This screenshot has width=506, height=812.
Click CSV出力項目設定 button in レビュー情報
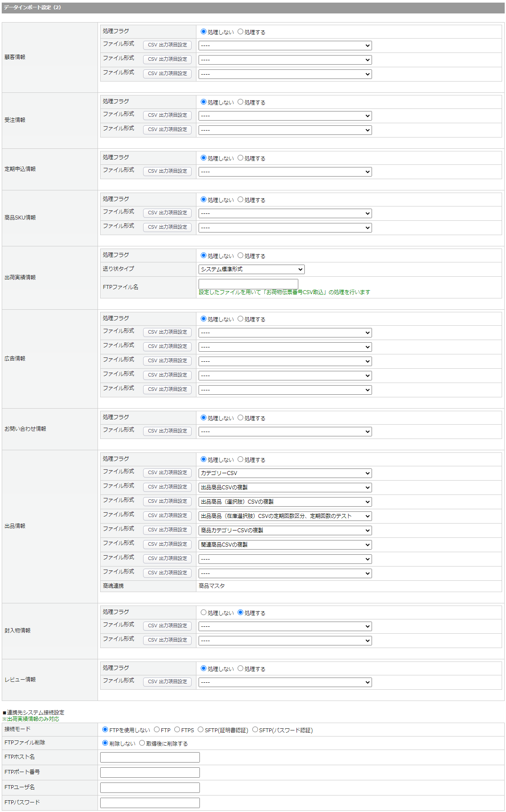point(167,681)
